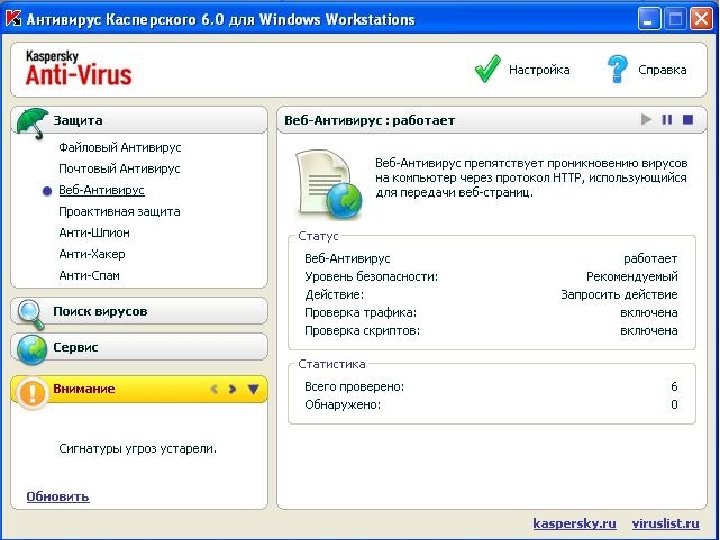Click the Всего проверено count 6
The image size is (720, 540).
pyautogui.click(x=674, y=387)
